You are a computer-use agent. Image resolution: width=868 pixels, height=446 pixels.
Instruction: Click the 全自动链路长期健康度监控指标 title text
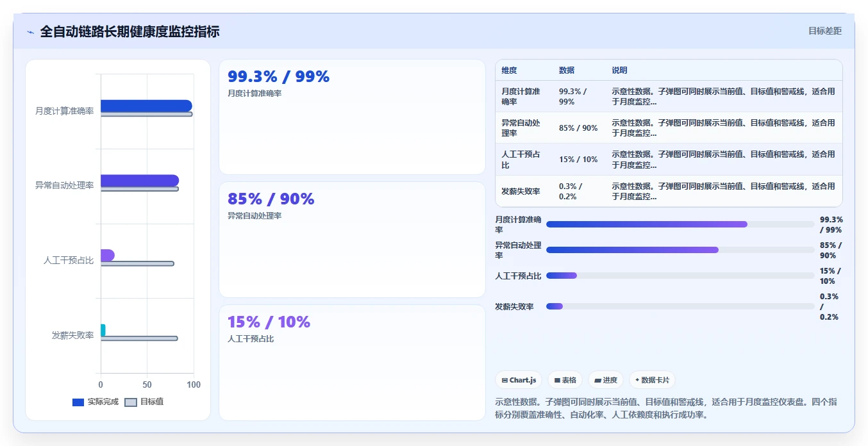click(x=129, y=31)
